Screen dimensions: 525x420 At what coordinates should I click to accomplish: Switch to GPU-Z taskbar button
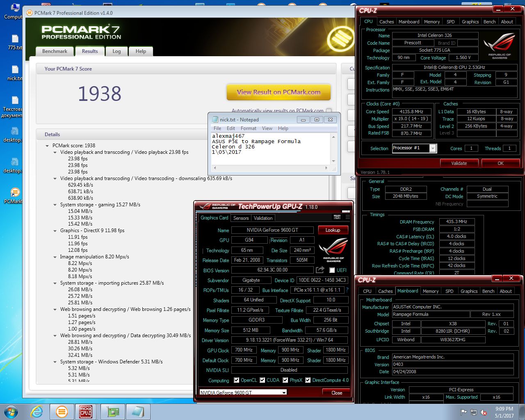tap(113, 412)
